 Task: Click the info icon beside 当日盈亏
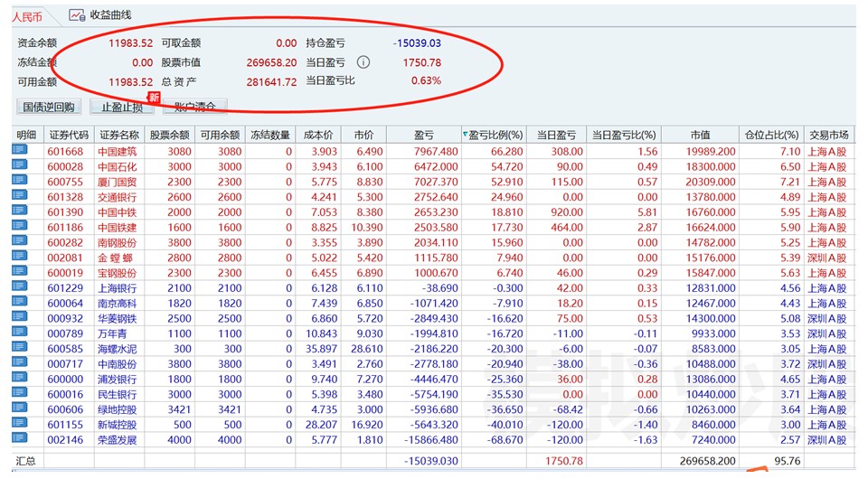(x=363, y=62)
